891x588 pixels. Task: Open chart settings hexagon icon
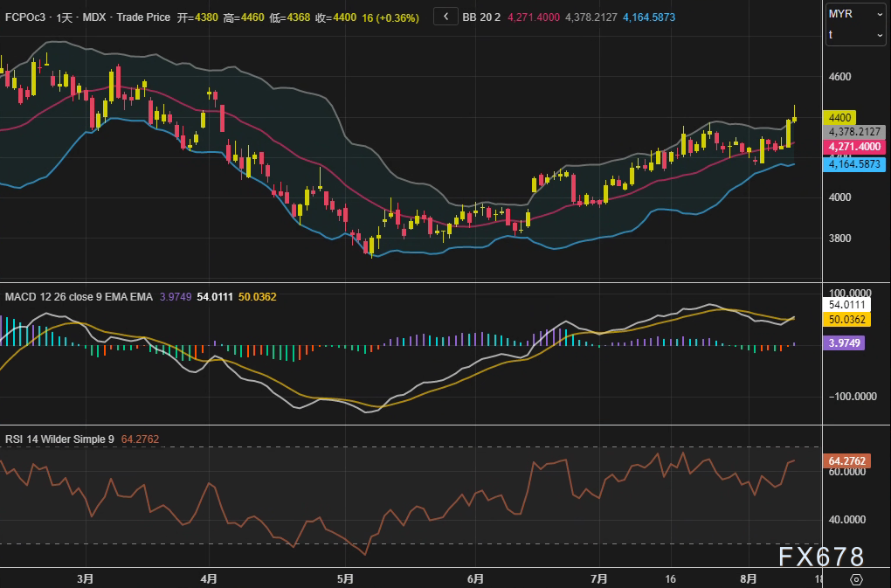coord(856,579)
